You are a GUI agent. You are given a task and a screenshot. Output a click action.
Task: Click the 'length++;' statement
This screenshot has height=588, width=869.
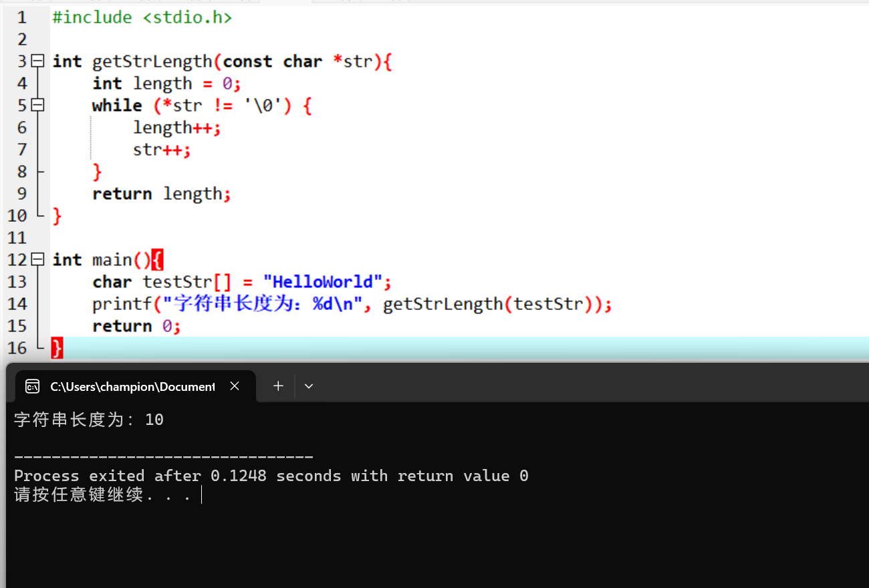(x=176, y=128)
